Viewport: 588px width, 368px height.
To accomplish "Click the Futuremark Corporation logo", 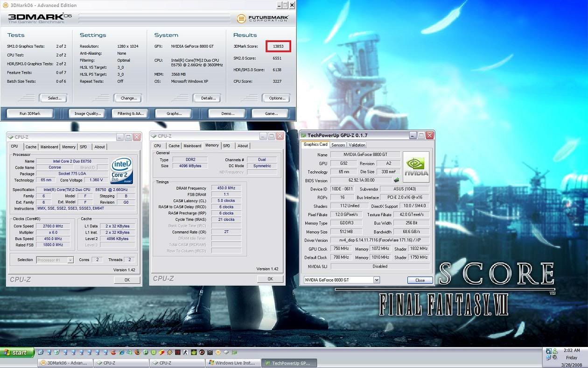I will (263, 19).
